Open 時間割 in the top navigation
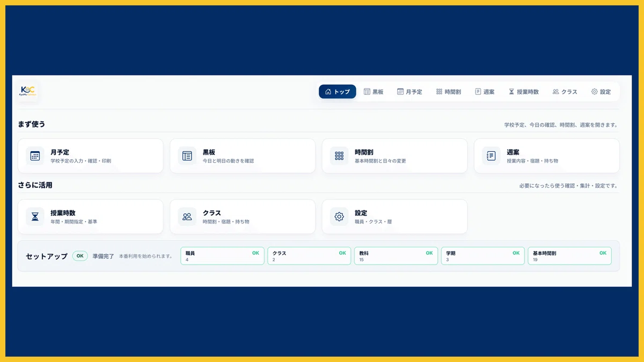This screenshot has height=362, width=644. (x=449, y=92)
